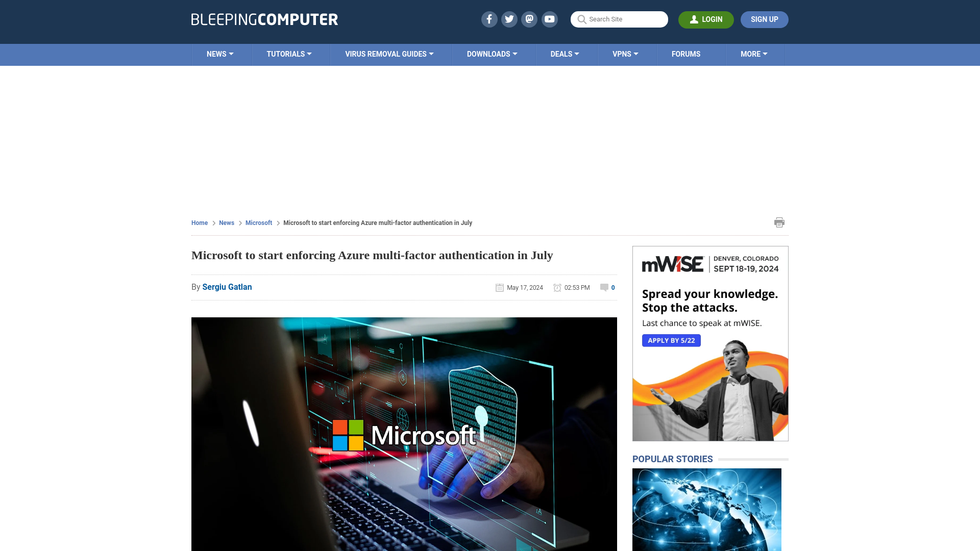Click the POPULAR STORIES featured image

click(707, 509)
